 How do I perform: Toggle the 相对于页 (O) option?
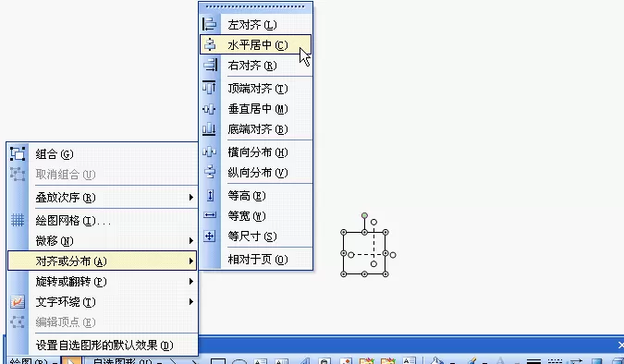pyautogui.click(x=255, y=260)
